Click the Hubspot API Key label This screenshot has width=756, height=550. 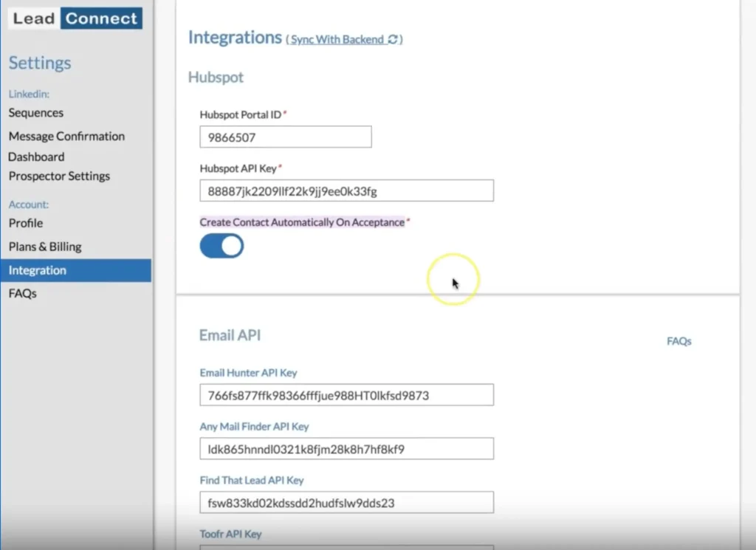pos(238,169)
